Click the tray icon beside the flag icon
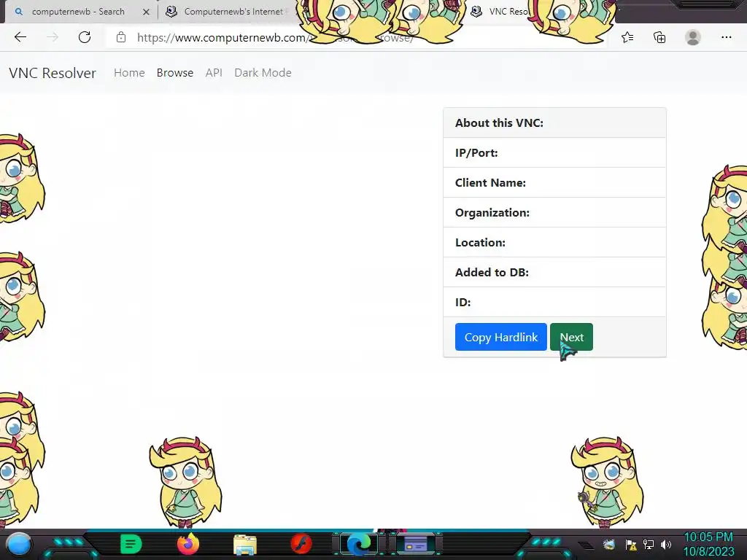Viewport: 747px width, 560px height. (609, 544)
